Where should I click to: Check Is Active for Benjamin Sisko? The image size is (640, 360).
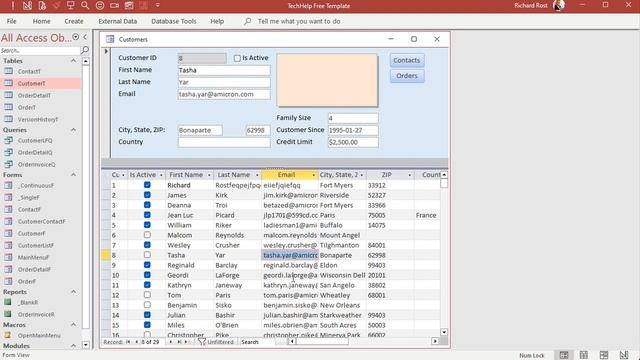click(x=147, y=305)
